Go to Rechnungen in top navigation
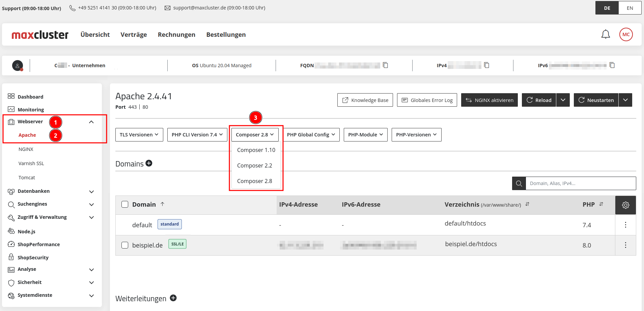This screenshot has width=644, height=311. coord(176,34)
